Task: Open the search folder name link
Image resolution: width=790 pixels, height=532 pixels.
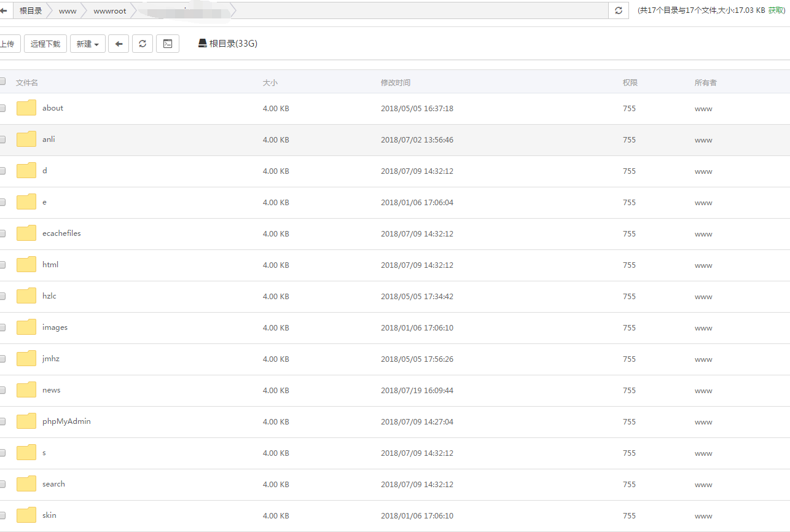Action: (53, 484)
